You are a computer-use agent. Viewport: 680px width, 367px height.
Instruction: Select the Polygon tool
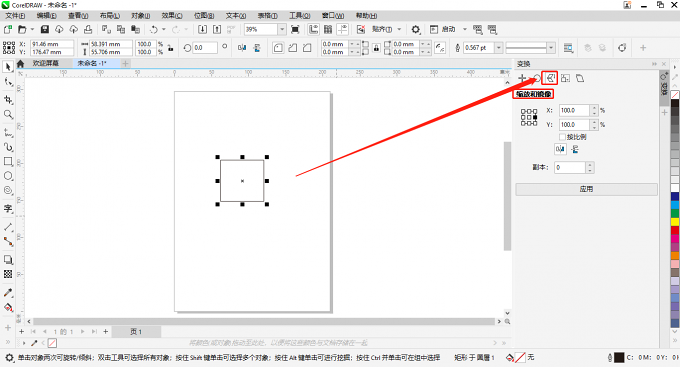[x=8, y=190]
